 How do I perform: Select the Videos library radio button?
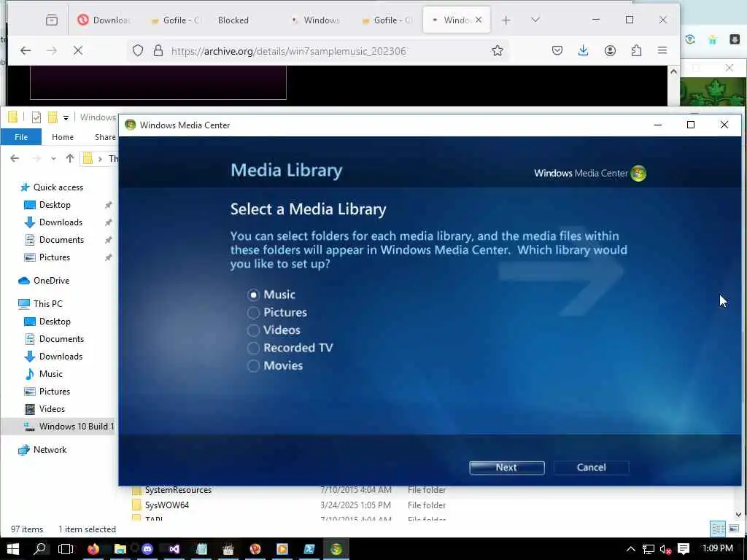[253, 330]
